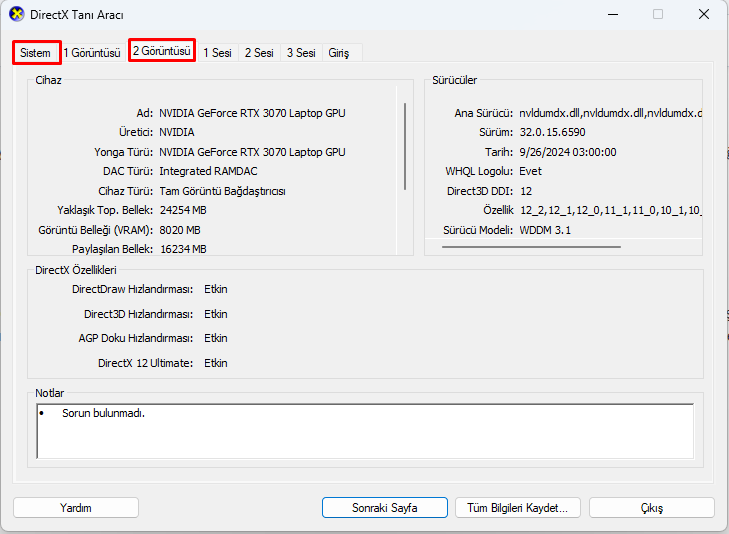Click the Yardım button
The image size is (729, 534).
coord(76,508)
